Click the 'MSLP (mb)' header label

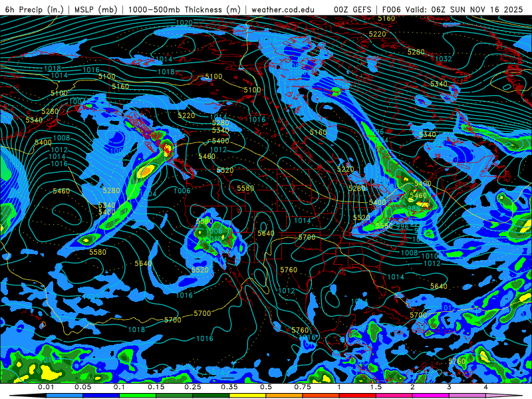tap(96, 9)
